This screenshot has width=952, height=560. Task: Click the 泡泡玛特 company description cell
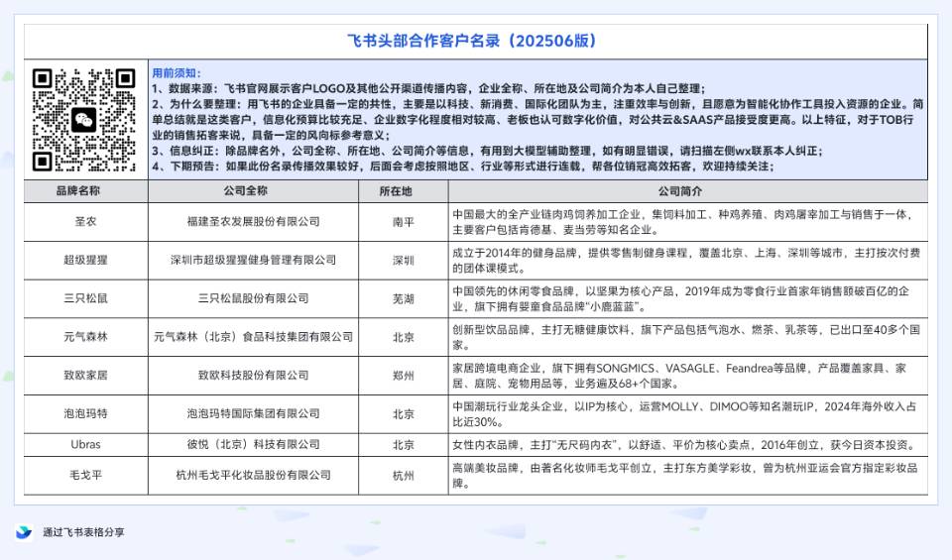pos(688,413)
